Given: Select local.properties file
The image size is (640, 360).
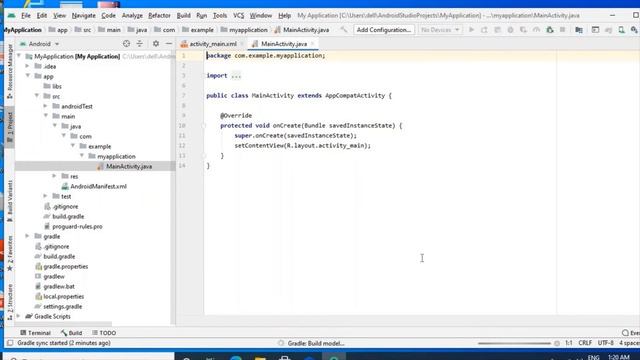Looking at the screenshot, I should click(63, 296).
